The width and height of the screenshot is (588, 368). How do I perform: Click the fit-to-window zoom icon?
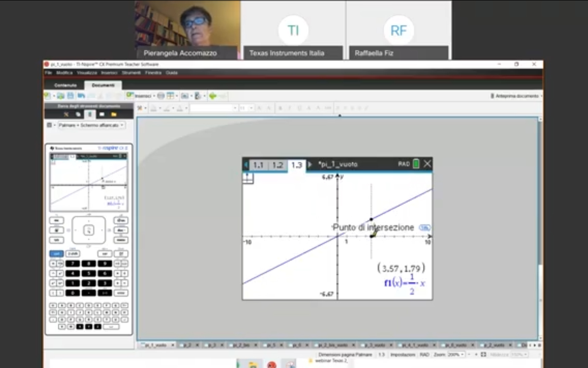pyautogui.click(x=484, y=354)
